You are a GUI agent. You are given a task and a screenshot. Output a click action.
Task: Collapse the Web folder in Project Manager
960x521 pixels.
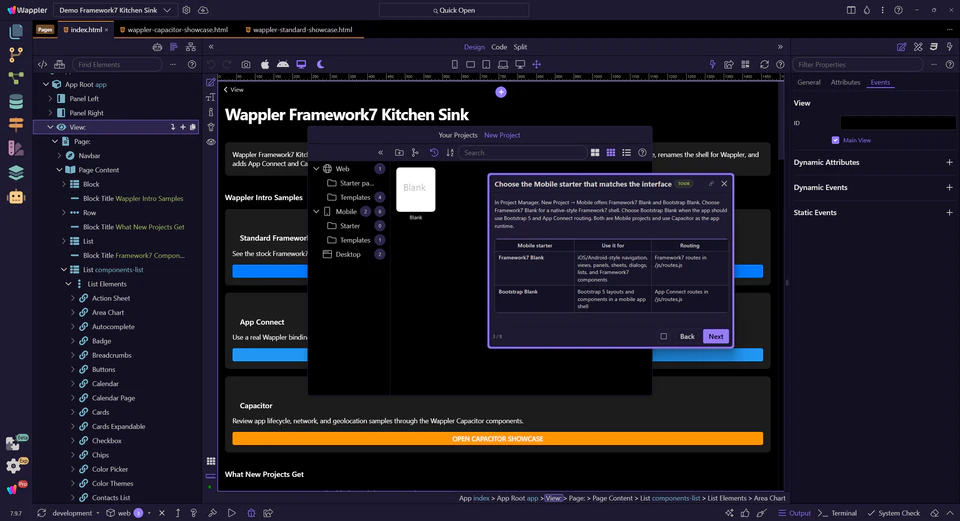tap(317, 168)
